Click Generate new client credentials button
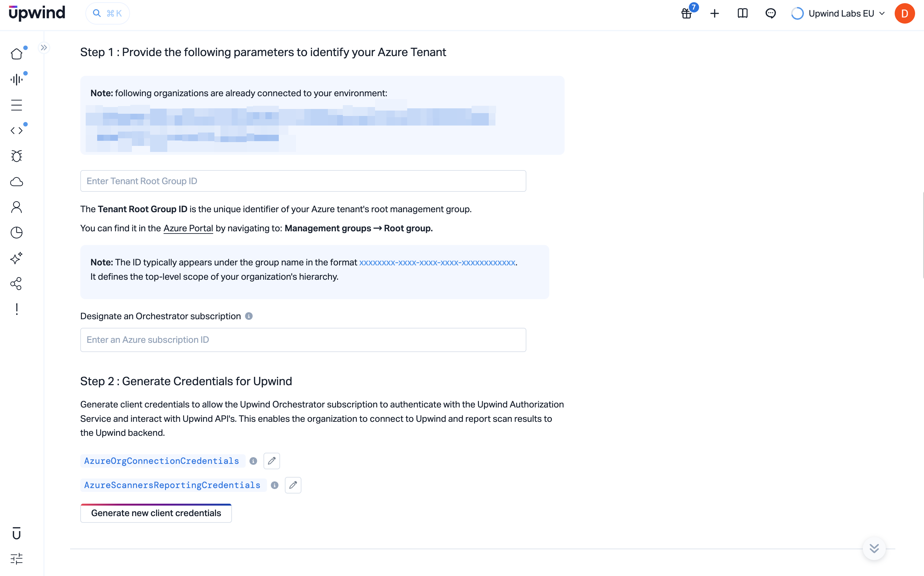Viewport: 924px width, 576px height. coord(156,513)
